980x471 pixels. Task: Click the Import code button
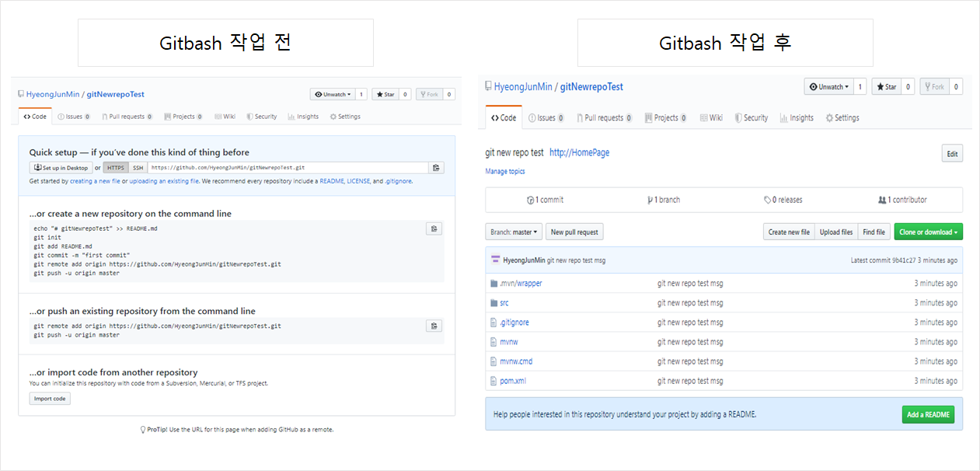[x=50, y=399]
